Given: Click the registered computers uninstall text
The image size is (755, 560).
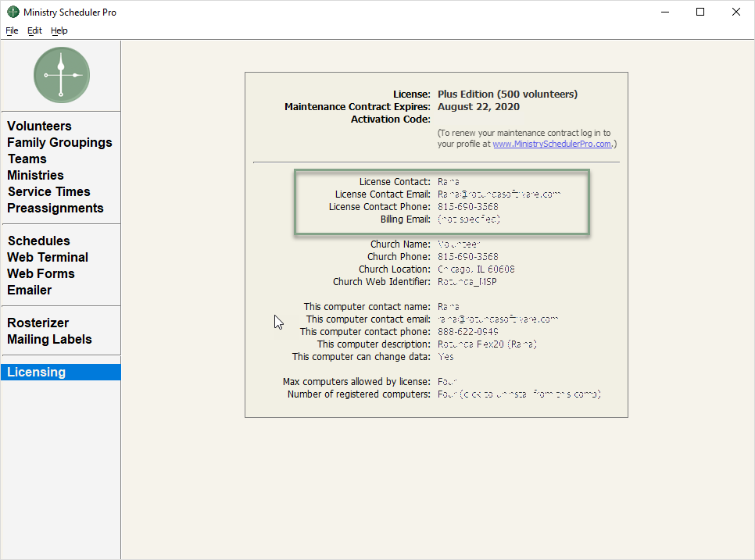Looking at the screenshot, I should coord(519,394).
